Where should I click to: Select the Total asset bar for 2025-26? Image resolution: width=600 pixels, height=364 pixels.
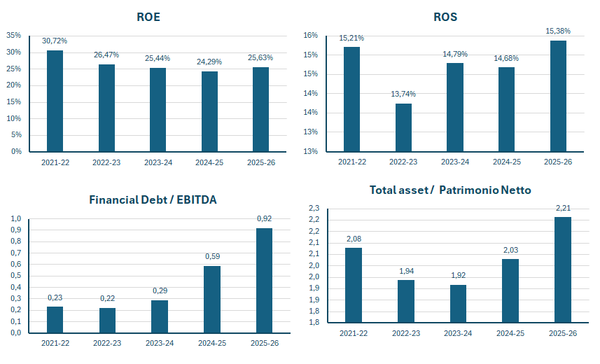coord(563,269)
